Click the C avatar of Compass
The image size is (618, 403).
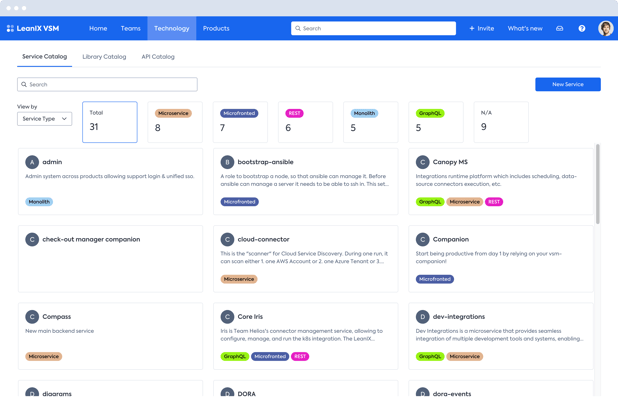pyautogui.click(x=32, y=317)
